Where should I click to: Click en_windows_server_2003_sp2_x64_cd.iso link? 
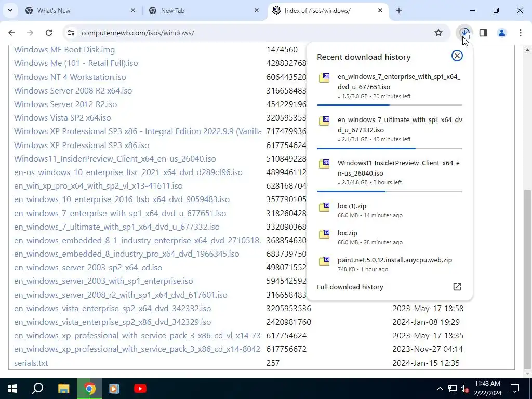[x=88, y=268]
